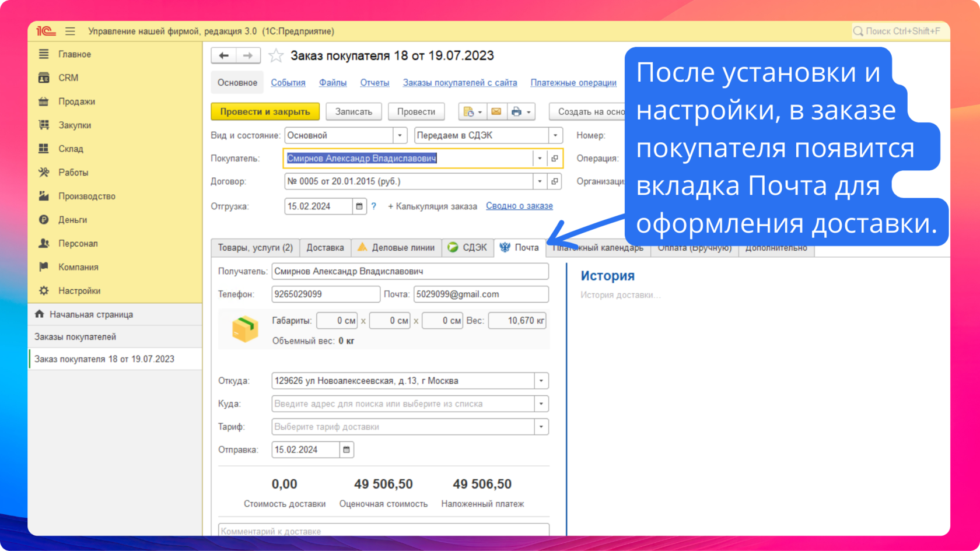The height and width of the screenshot is (551, 980).
Task: Select the Основное top tab
Action: (237, 83)
